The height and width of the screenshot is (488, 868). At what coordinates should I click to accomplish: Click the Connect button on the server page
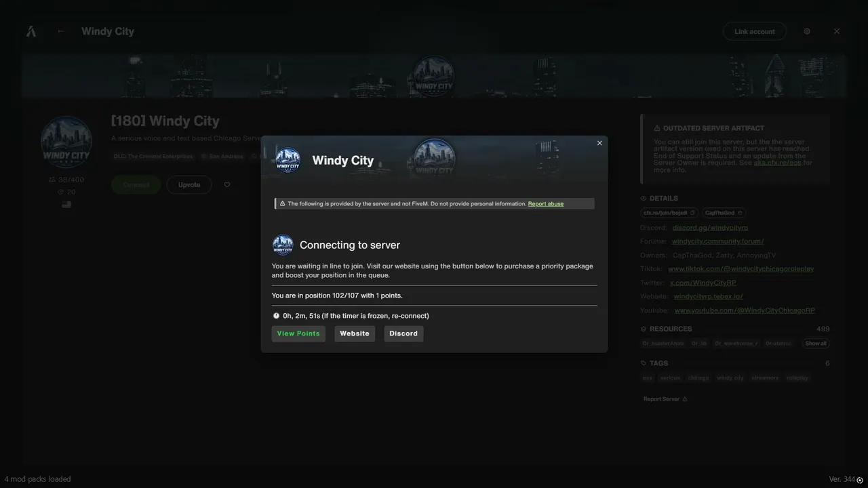136,185
